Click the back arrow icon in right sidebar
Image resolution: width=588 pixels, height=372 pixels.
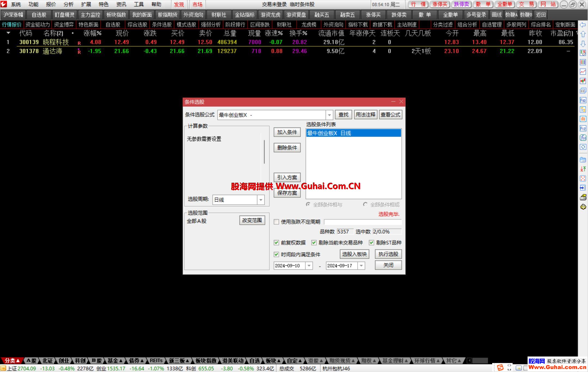click(583, 25)
